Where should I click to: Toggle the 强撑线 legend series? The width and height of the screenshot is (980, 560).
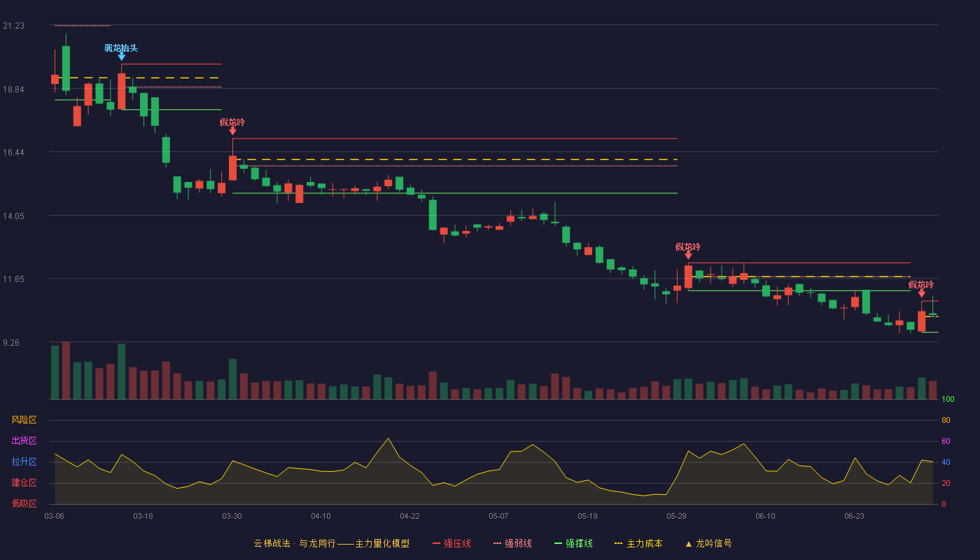[x=573, y=543]
